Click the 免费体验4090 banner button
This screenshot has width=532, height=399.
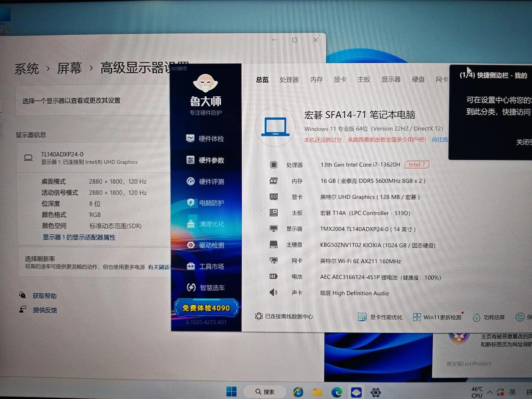coord(206,308)
